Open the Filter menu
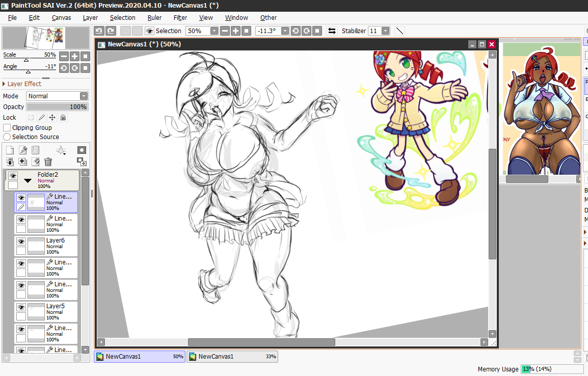The image size is (588, 376). [180, 18]
